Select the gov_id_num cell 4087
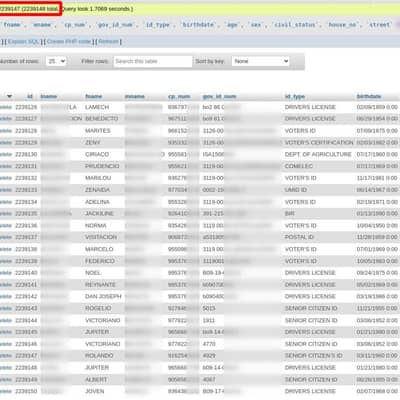Image resolution: width=400 pixels, height=400 pixels. point(209,380)
